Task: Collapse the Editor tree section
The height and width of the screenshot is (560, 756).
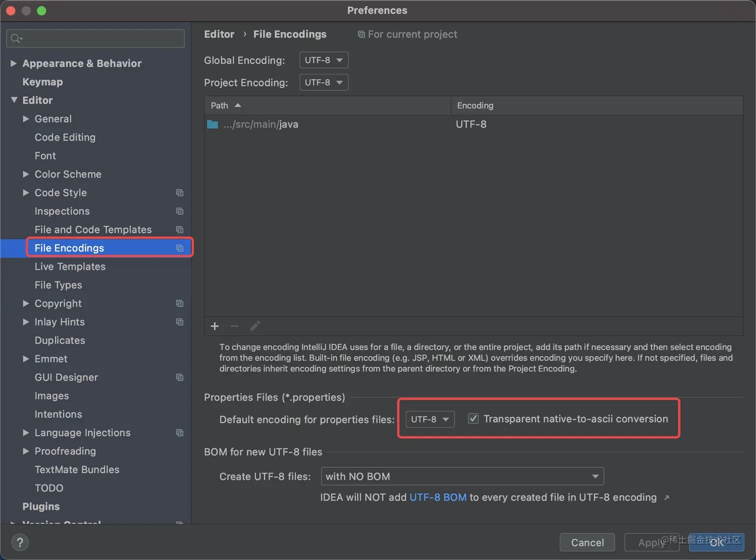Action: [x=14, y=100]
